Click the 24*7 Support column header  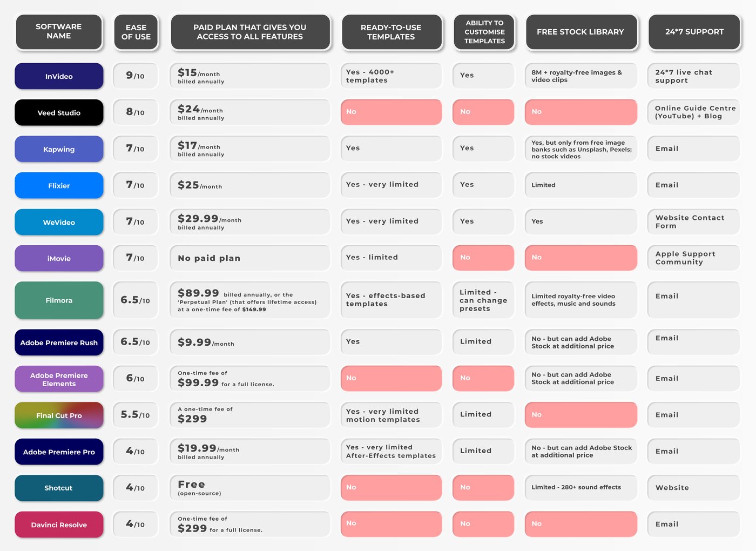coord(694,32)
